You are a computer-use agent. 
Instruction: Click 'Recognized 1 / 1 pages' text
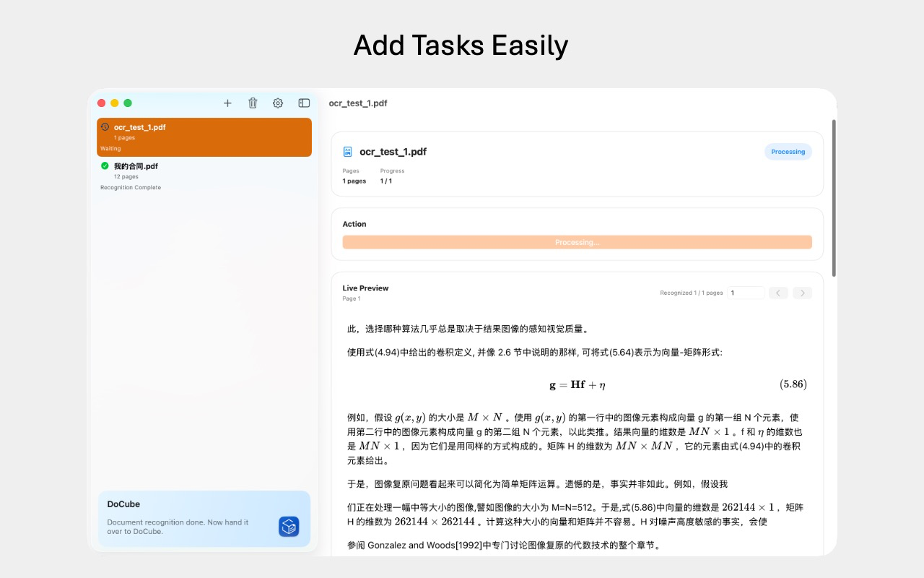point(691,293)
